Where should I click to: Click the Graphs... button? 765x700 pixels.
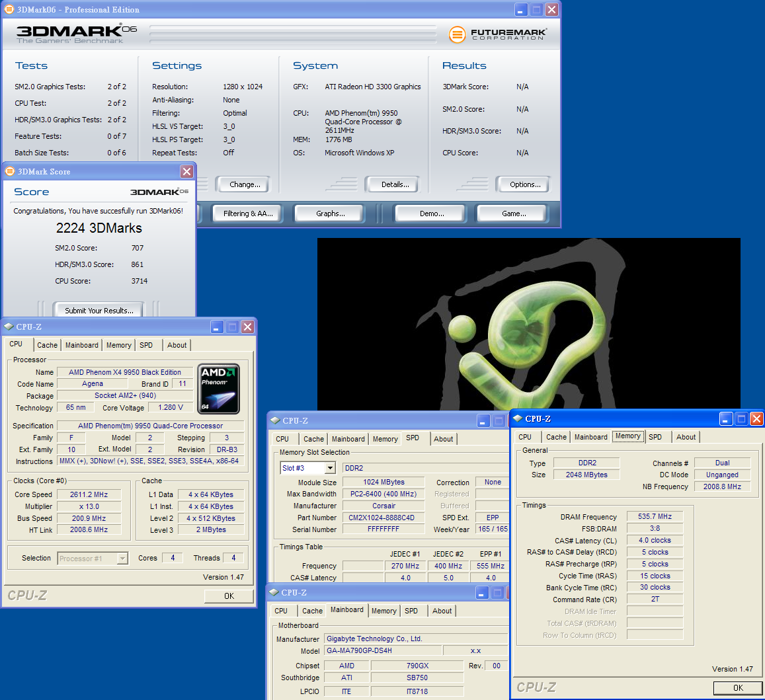tap(330, 214)
